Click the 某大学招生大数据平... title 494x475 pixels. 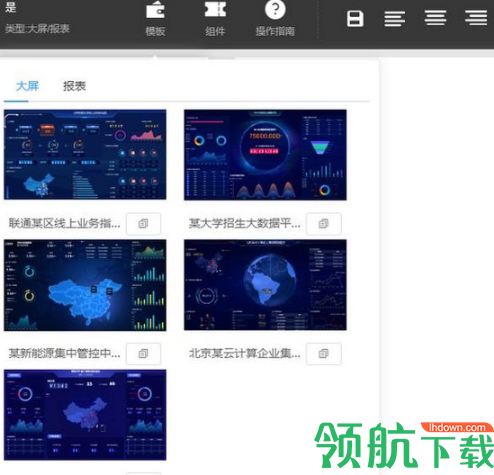coord(245,223)
